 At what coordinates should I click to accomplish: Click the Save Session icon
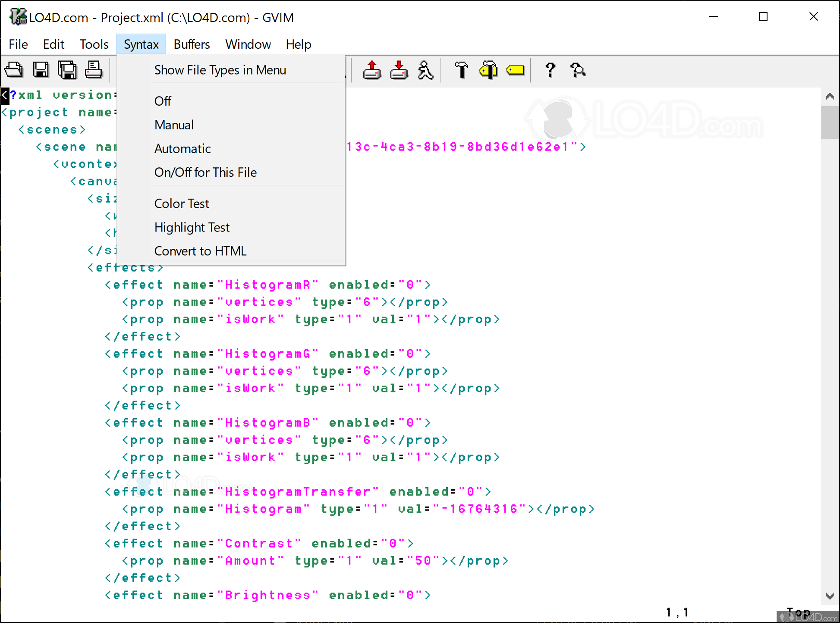[399, 70]
